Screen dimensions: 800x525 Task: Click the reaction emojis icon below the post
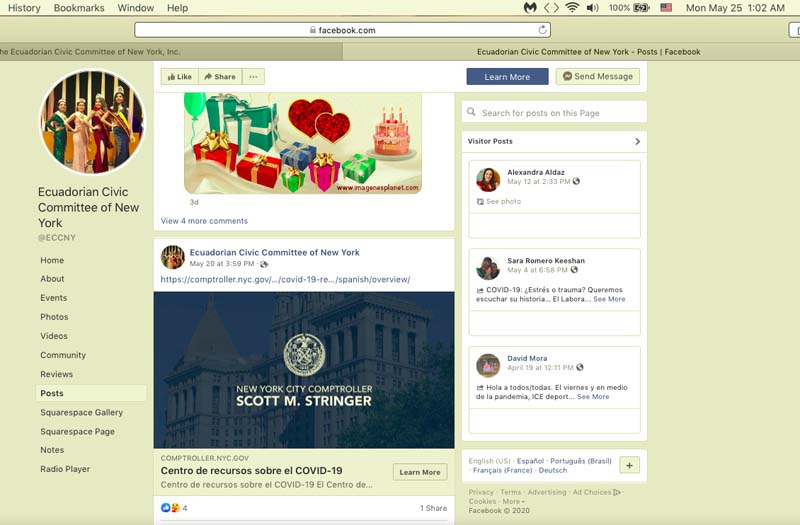[x=170, y=508]
